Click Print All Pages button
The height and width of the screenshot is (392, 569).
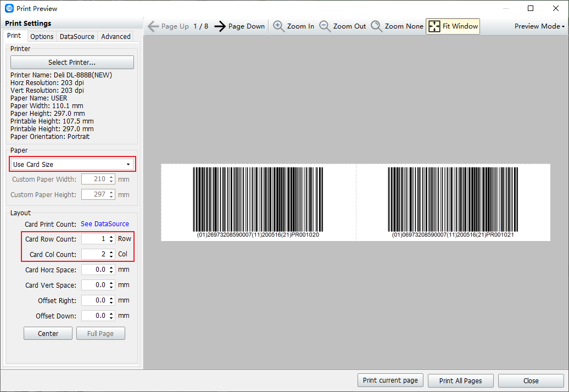point(460,381)
